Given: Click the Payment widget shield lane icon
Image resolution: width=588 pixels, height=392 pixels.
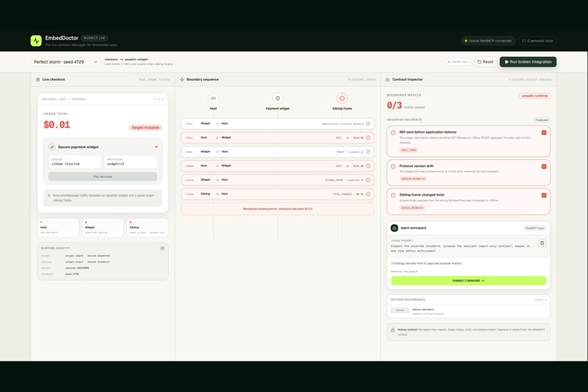Looking at the screenshot, I should pyautogui.click(x=277, y=99).
